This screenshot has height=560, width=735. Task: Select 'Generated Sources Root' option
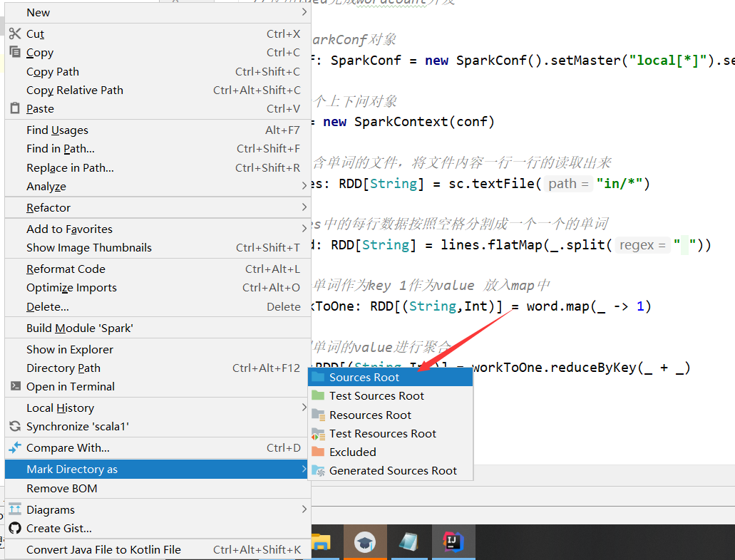tap(393, 470)
